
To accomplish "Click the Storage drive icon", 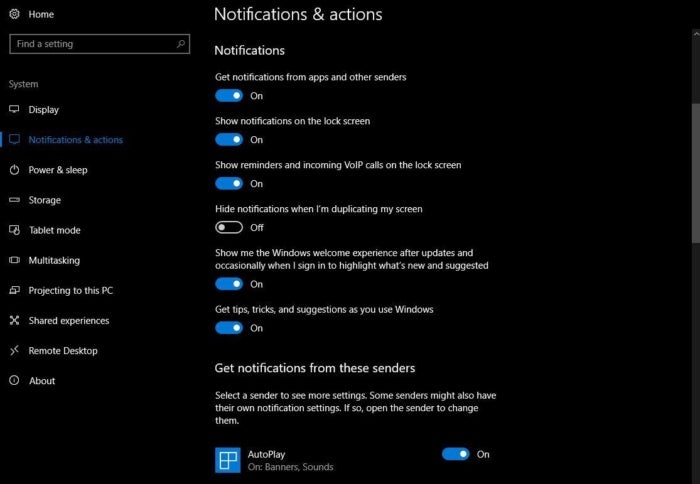I will 14,200.
